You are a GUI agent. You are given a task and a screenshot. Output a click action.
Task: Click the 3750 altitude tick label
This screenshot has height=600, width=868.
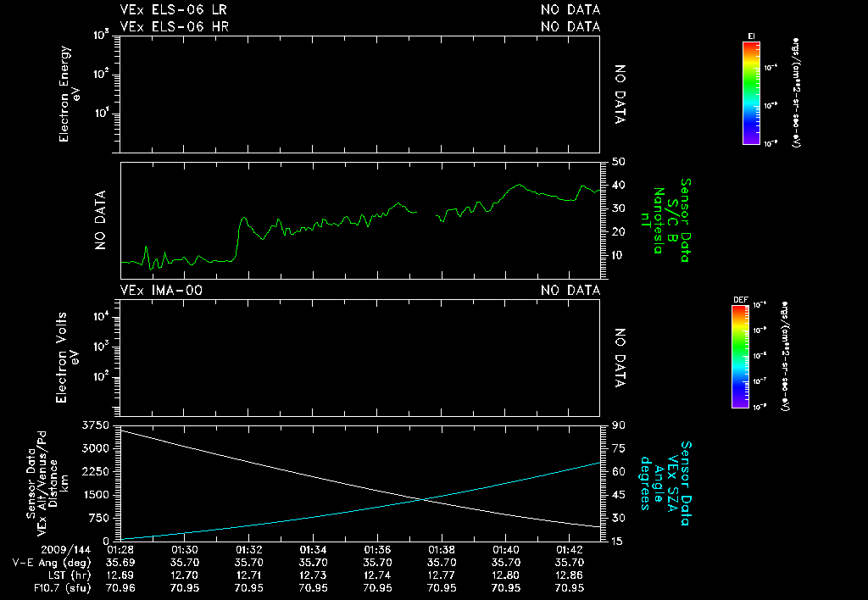(96, 425)
